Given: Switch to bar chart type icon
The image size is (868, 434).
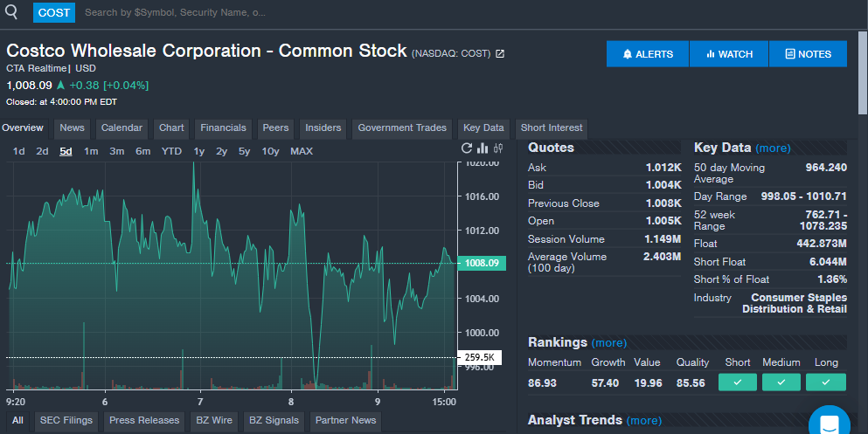Looking at the screenshot, I should point(483,148).
